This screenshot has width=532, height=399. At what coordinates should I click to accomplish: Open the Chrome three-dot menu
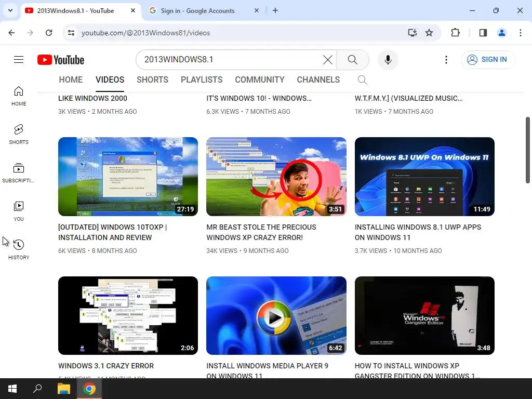click(521, 33)
